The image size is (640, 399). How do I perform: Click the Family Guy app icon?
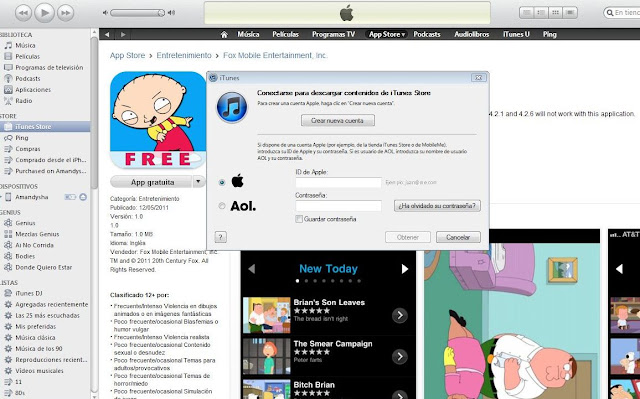pyautogui.click(x=158, y=120)
